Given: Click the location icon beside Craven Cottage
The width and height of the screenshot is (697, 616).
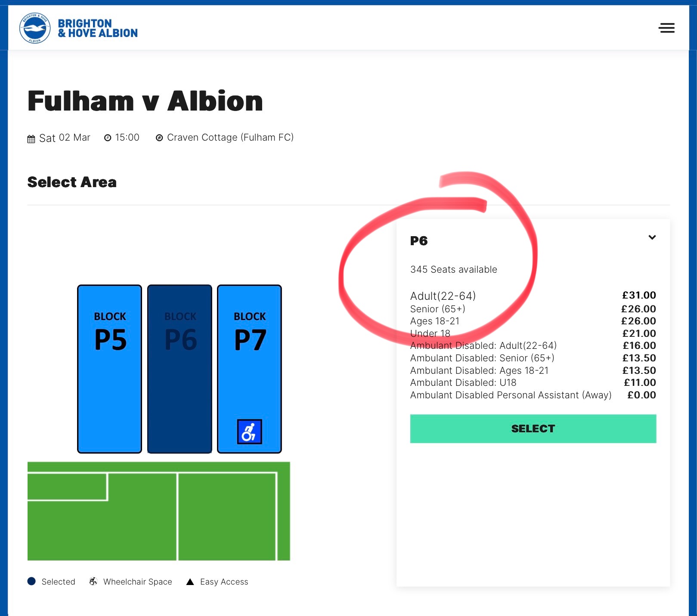Looking at the screenshot, I should (159, 138).
